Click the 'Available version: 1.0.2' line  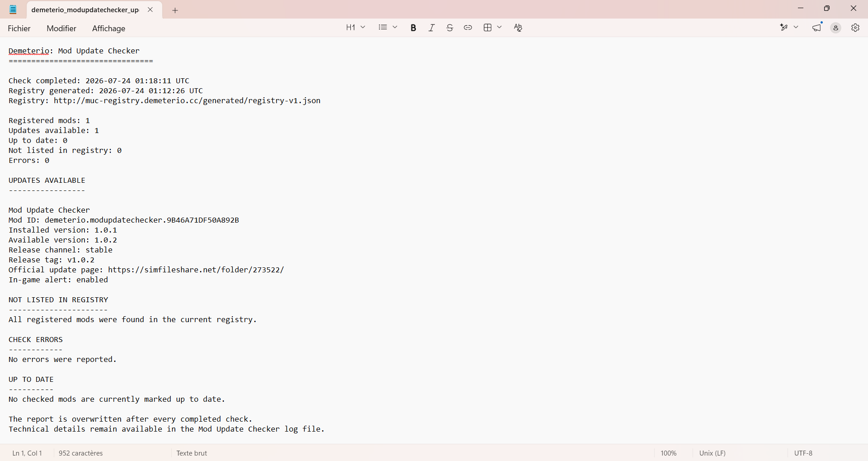(x=63, y=240)
